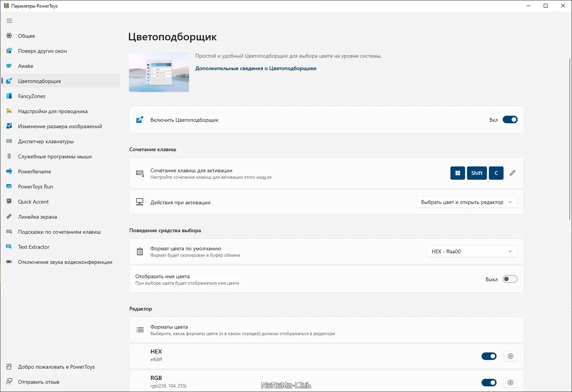Viewport: 572px width, 392px height.
Task: Go to PowerToys Run in sidebar
Action: point(35,187)
